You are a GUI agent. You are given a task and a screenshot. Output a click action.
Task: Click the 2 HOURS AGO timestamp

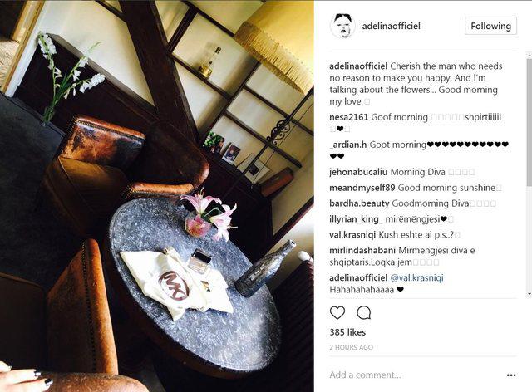(351, 347)
